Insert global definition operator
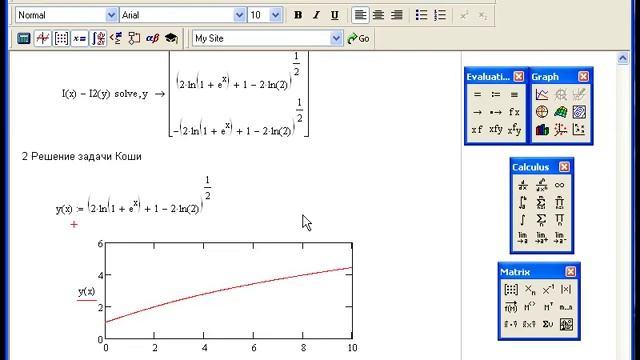Viewport: 640px width, 360px height. [514, 95]
